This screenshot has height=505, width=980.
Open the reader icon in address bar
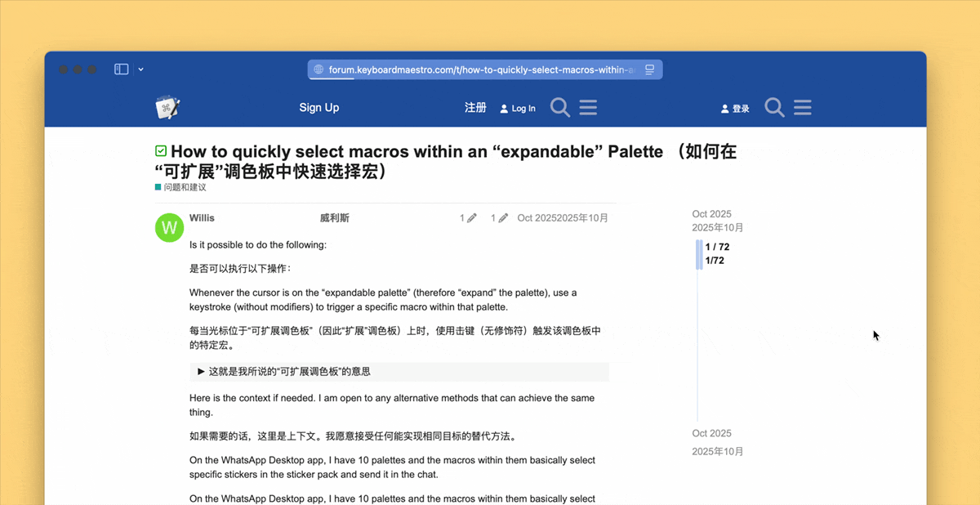click(649, 69)
